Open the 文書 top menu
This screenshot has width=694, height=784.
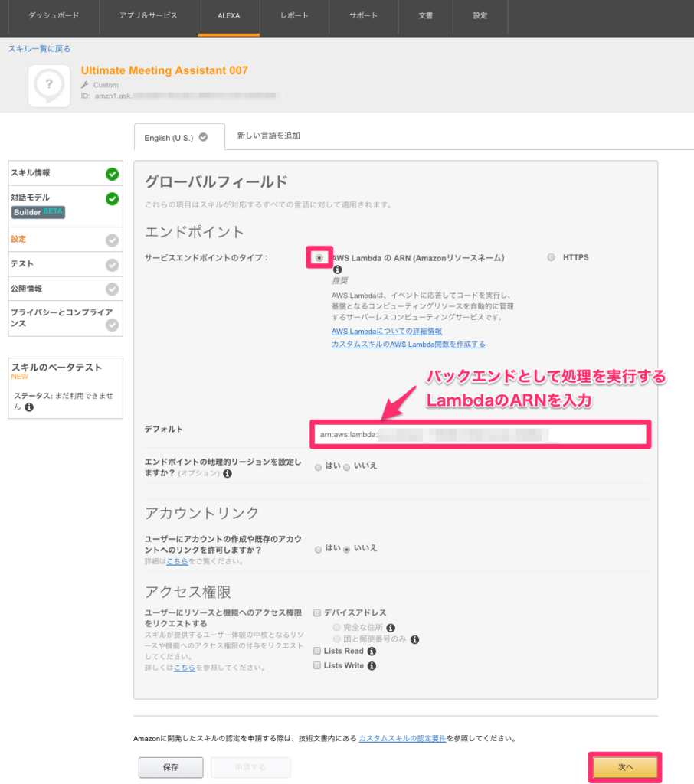(426, 15)
